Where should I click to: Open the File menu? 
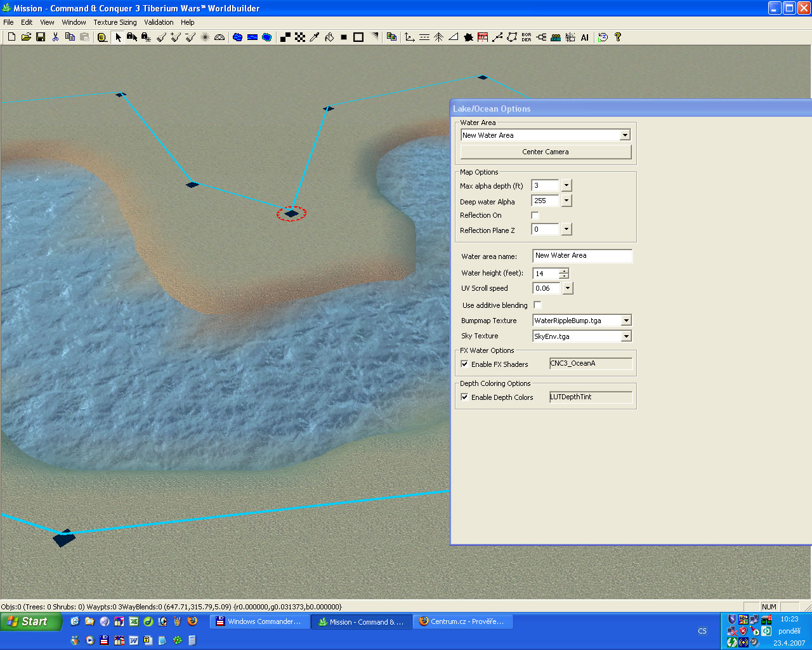8,22
